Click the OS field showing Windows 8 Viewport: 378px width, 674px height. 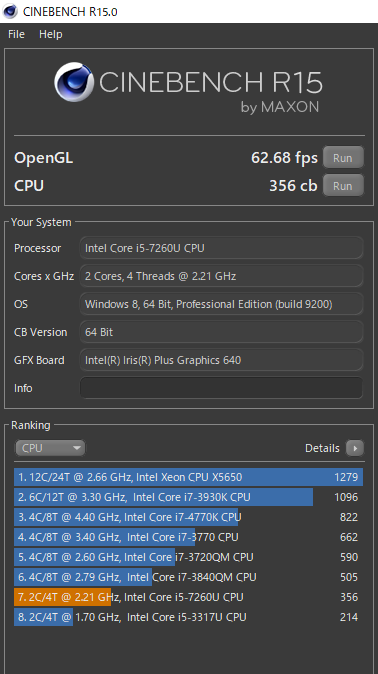pos(221,304)
